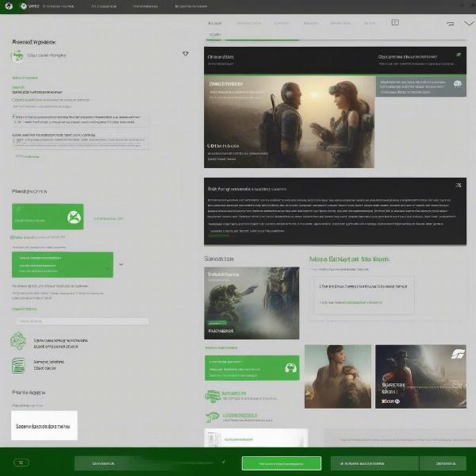Screen dimensions: 476x476
Task: Open the small square icon in tab row
Action: pos(395,22)
